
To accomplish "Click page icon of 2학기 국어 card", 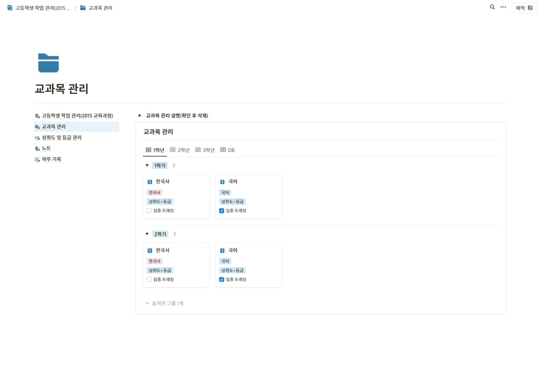I will [x=222, y=251].
